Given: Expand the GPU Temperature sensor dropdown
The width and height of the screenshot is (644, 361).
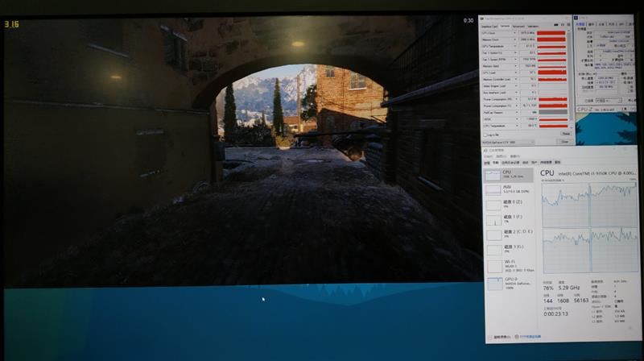Looking at the screenshot, I should coord(514,47).
